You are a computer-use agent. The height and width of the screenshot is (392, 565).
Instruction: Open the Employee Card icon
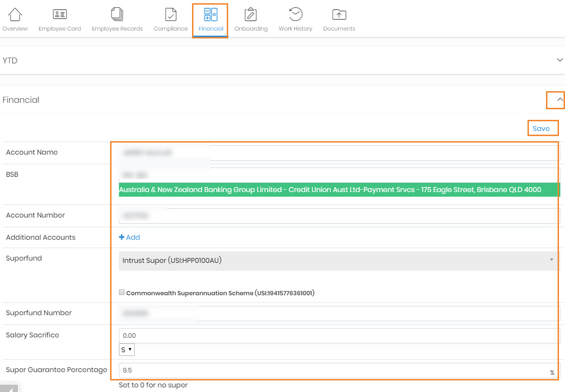pyautogui.click(x=60, y=14)
